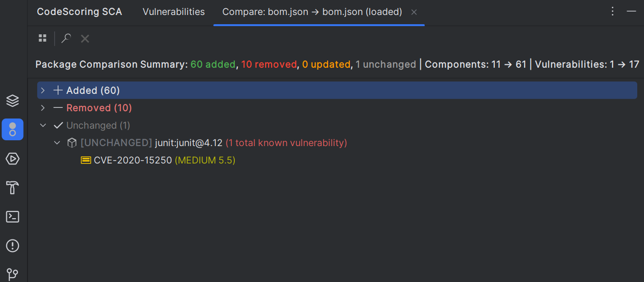Collapse the junit:junit@4.12 package node

57,143
